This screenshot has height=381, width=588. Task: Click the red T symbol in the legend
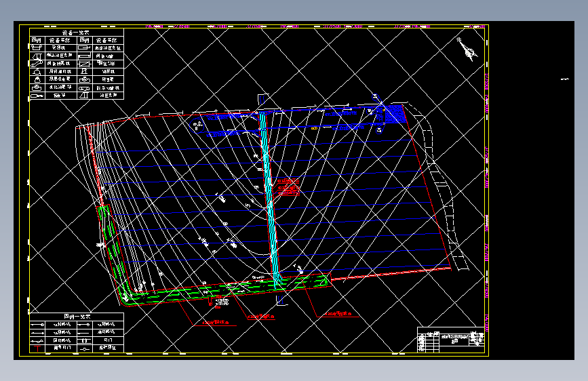click(37, 348)
